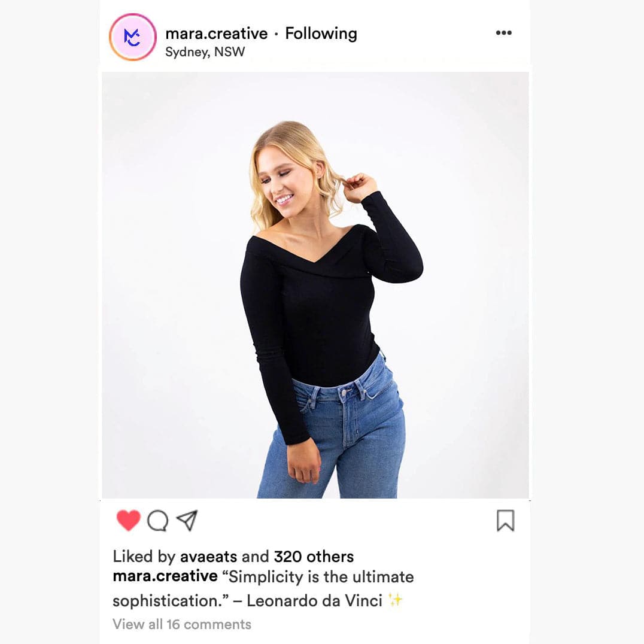View all 16 comments
The width and height of the screenshot is (644, 644).
click(182, 624)
